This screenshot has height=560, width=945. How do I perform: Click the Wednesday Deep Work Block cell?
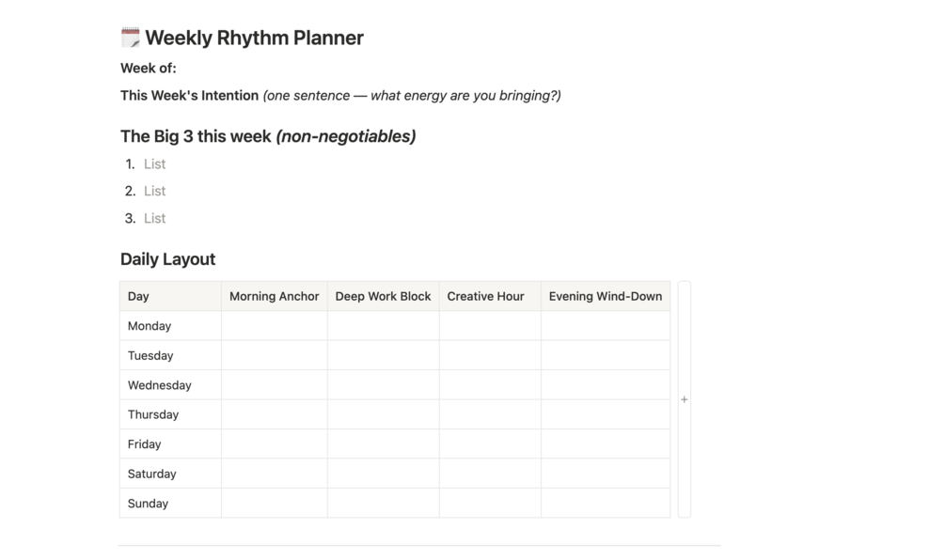pyautogui.click(x=384, y=385)
